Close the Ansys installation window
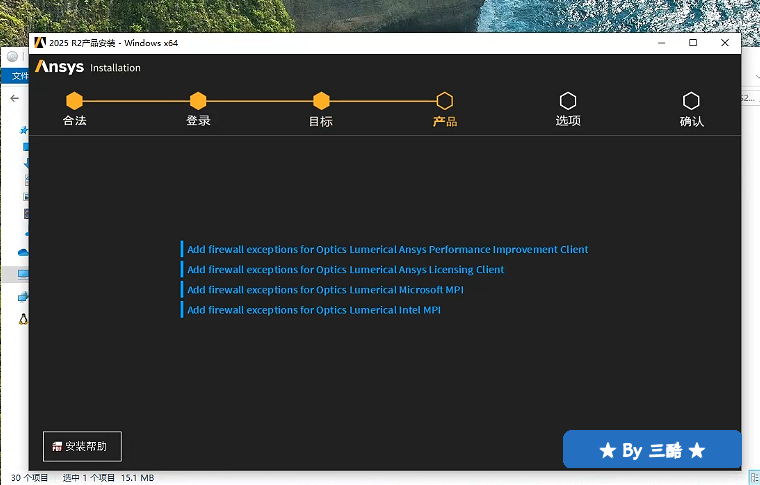Screen dimensions: 760x485 pos(725,43)
